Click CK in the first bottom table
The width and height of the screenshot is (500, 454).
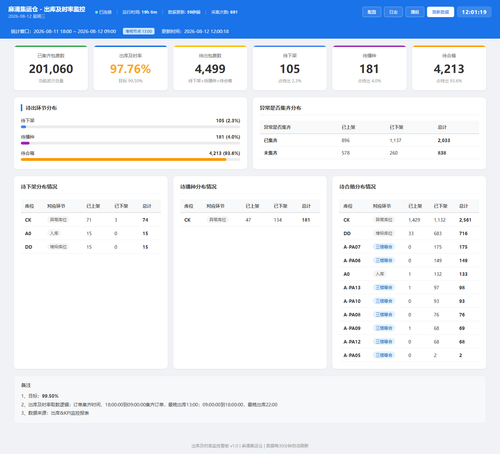point(28,220)
